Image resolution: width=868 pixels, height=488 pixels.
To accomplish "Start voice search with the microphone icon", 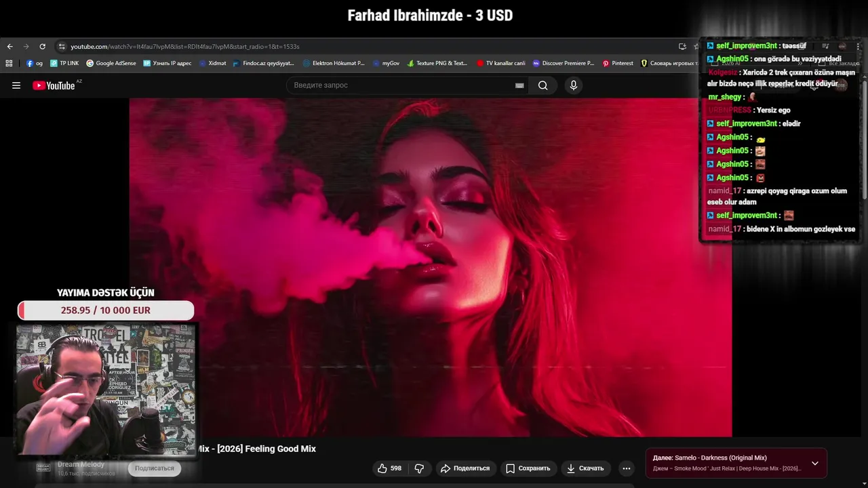I will (574, 85).
